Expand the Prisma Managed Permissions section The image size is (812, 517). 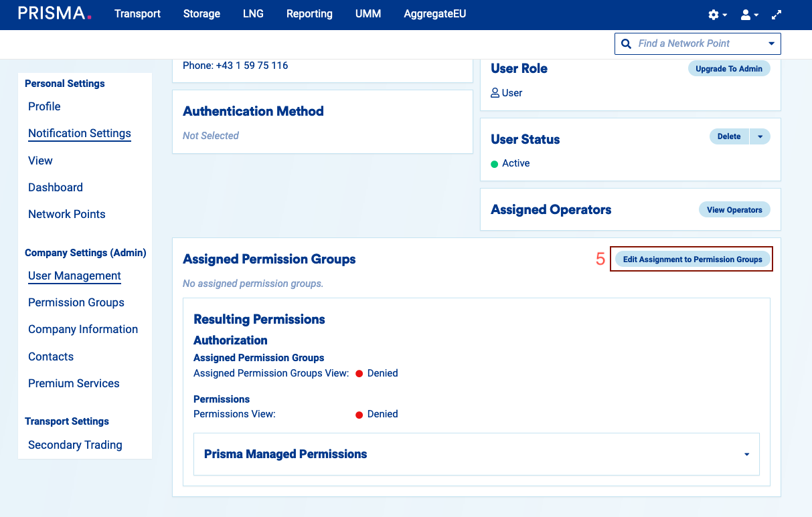click(746, 454)
